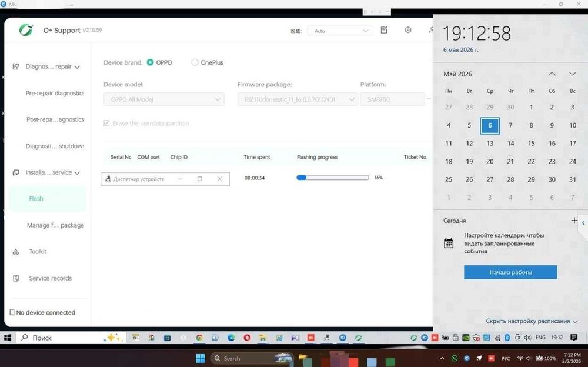Click the Начало работы button
The height and width of the screenshot is (367, 588).
point(510,272)
